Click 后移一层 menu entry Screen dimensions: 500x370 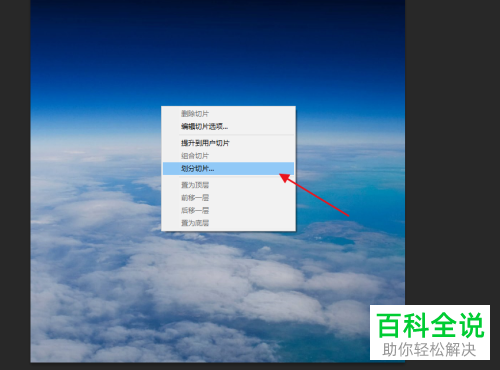pyautogui.click(x=228, y=210)
